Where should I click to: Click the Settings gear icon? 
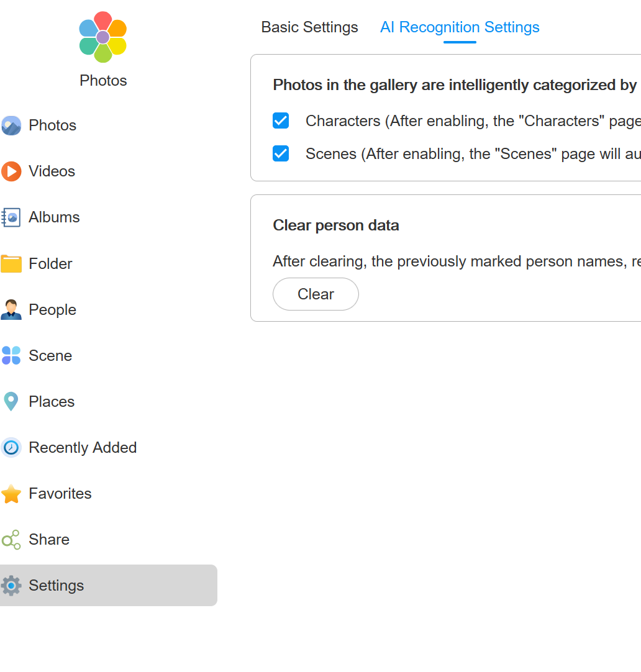[11, 585]
